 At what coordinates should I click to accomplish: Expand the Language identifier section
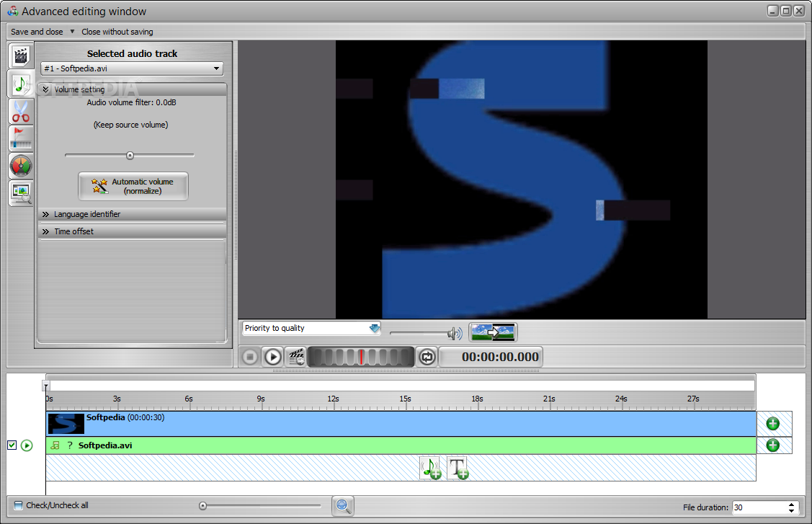point(132,214)
